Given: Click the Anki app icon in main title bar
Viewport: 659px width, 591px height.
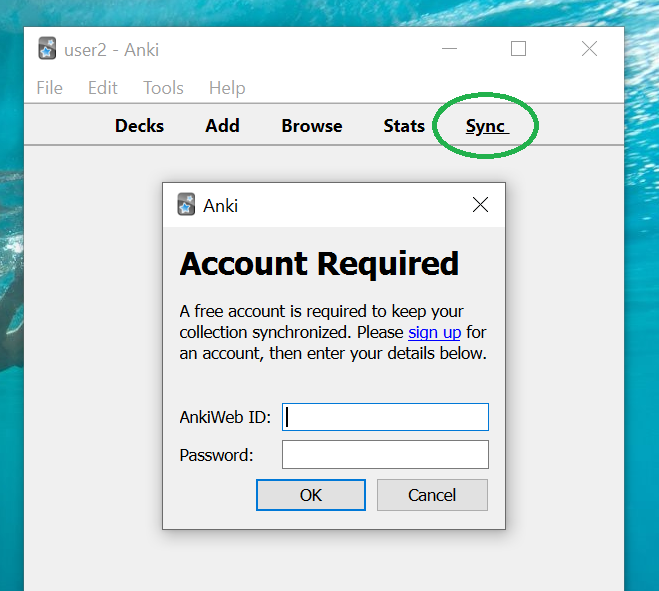Looking at the screenshot, I should (47, 49).
